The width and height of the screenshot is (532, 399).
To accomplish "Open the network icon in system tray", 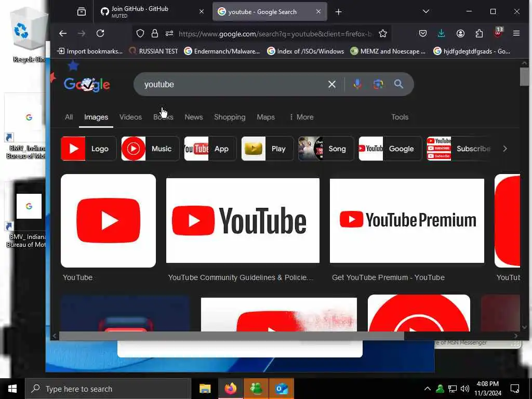I will click(453, 389).
